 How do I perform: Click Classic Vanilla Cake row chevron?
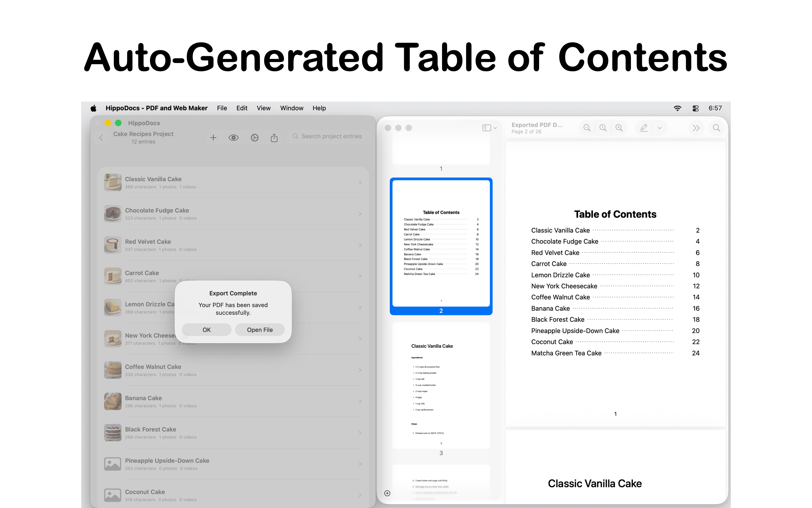(360, 182)
